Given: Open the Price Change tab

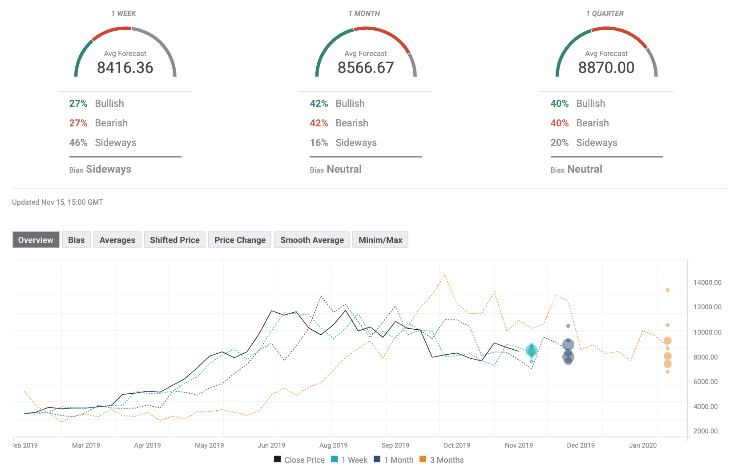Looking at the screenshot, I should (240, 240).
